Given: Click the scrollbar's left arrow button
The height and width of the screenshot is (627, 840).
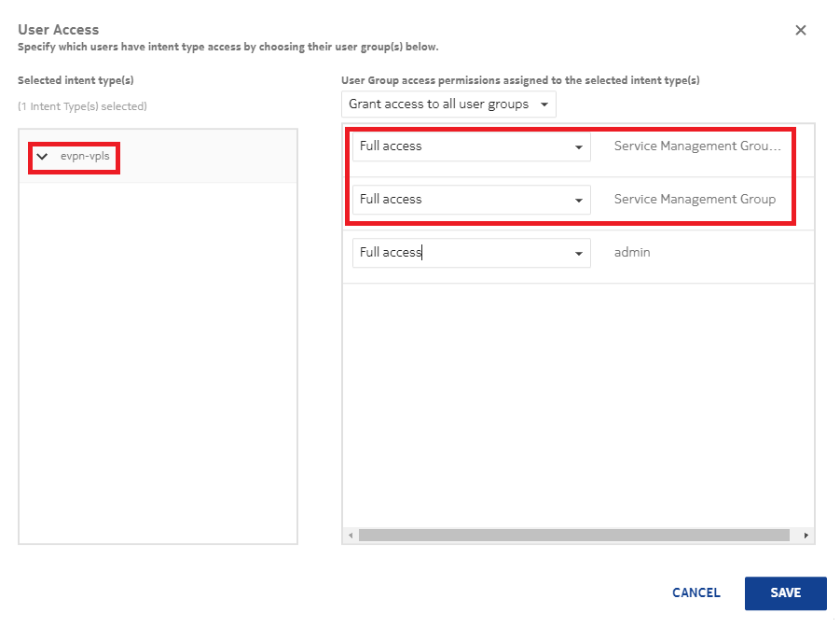Looking at the screenshot, I should click(x=351, y=536).
